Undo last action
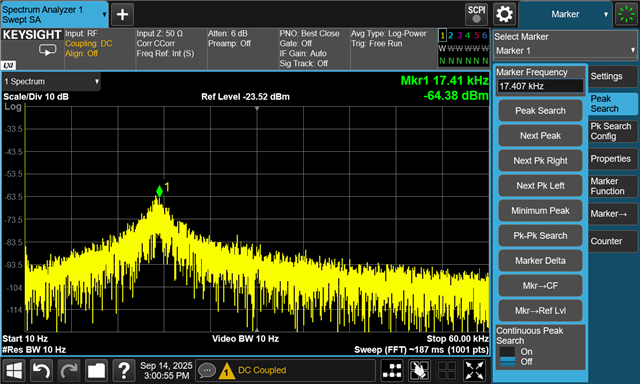The image size is (640, 384). (41, 371)
